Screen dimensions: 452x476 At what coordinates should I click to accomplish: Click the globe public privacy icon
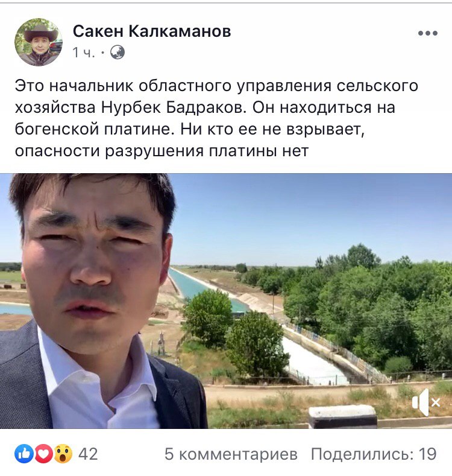coord(118,52)
